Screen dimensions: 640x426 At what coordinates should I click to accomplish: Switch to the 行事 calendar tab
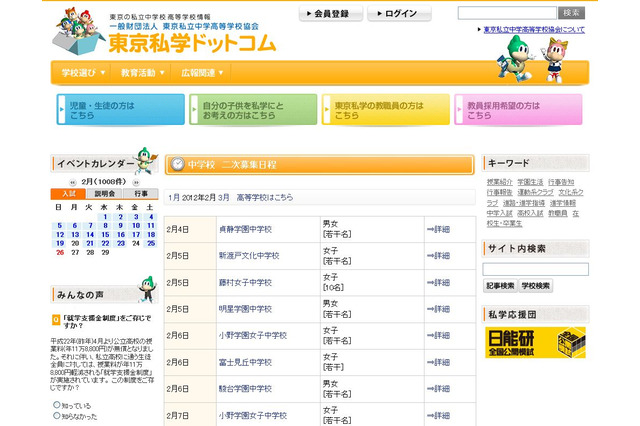point(141,193)
